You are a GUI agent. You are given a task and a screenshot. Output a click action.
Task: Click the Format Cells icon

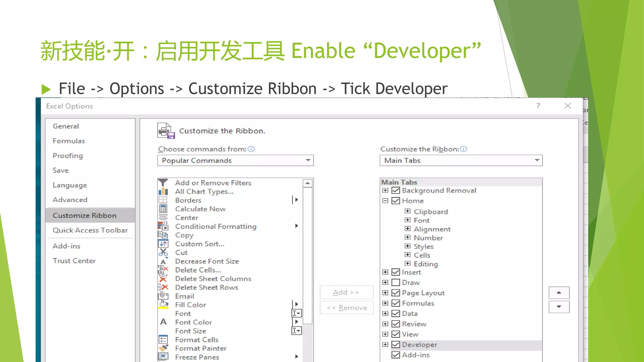[x=163, y=340]
